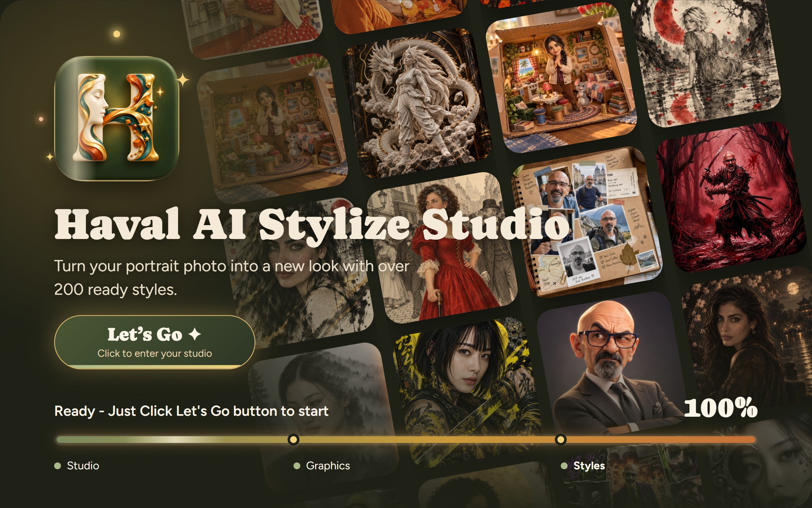Click the Let's Go button
This screenshot has height=508, width=812.
click(155, 342)
